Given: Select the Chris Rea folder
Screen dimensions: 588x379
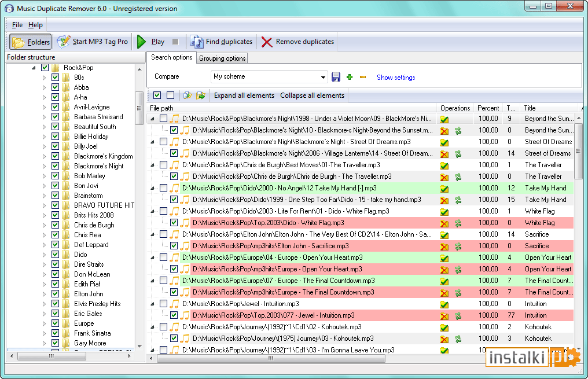Looking at the screenshot, I should 87,235.
